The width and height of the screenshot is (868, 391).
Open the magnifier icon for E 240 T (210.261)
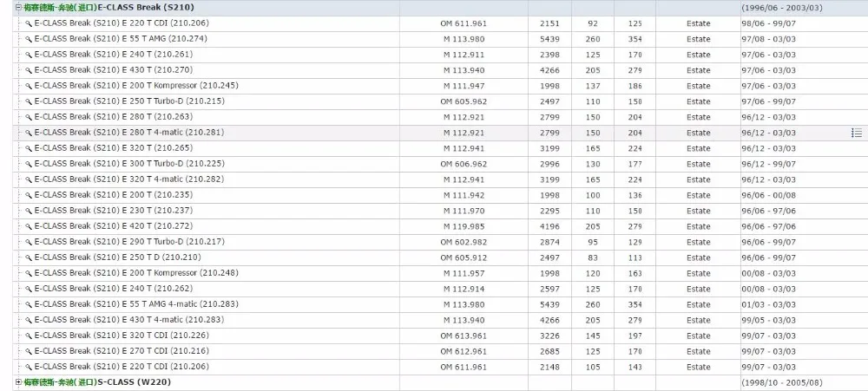tap(29, 55)
